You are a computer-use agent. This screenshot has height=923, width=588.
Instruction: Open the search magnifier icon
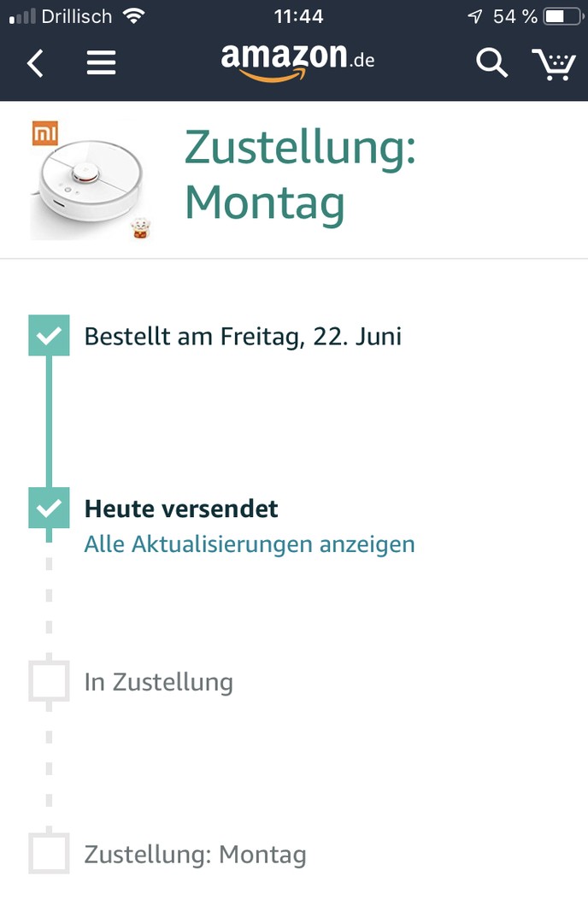click(x=491, y=62)
